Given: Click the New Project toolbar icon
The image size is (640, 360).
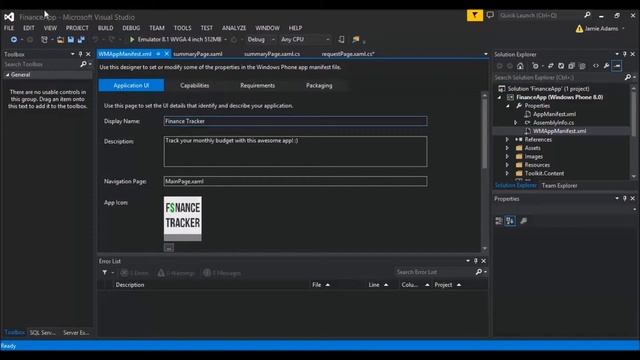Looking at the screenshot, I should (44, 40).
